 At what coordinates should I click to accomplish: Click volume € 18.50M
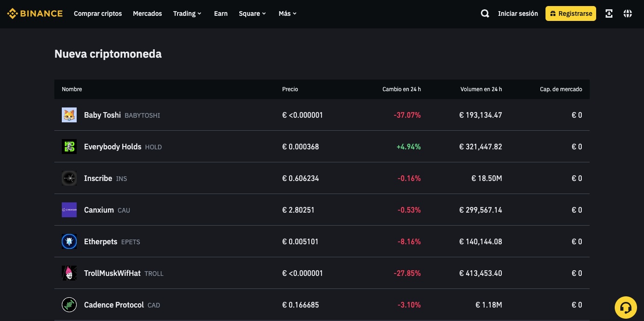click(x=486, y=178)
